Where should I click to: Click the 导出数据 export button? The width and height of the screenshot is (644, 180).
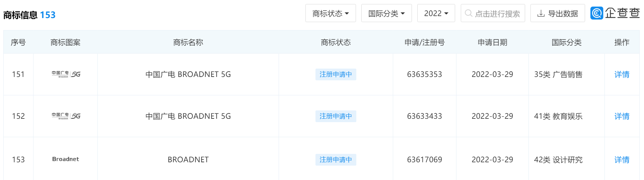click(558, 13)
